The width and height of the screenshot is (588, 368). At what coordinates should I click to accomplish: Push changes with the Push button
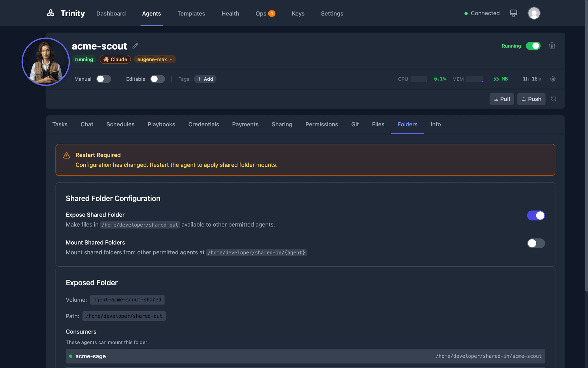click(531, 99)
